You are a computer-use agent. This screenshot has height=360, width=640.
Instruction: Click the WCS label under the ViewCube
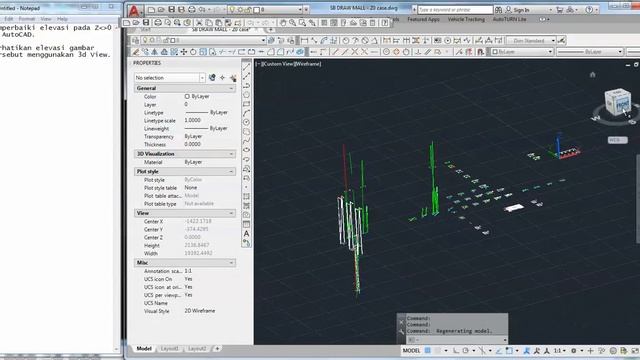pyautogui.click(x=617, y=140)
